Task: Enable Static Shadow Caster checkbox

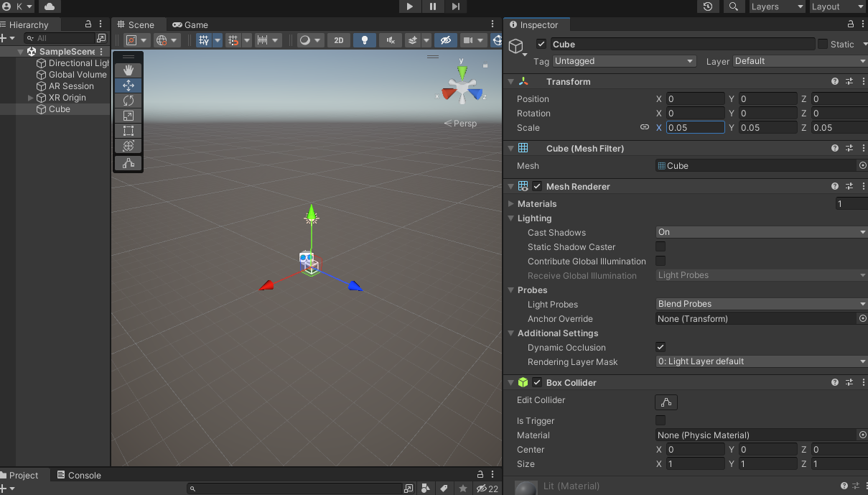Action: click(x=661, y=246)
